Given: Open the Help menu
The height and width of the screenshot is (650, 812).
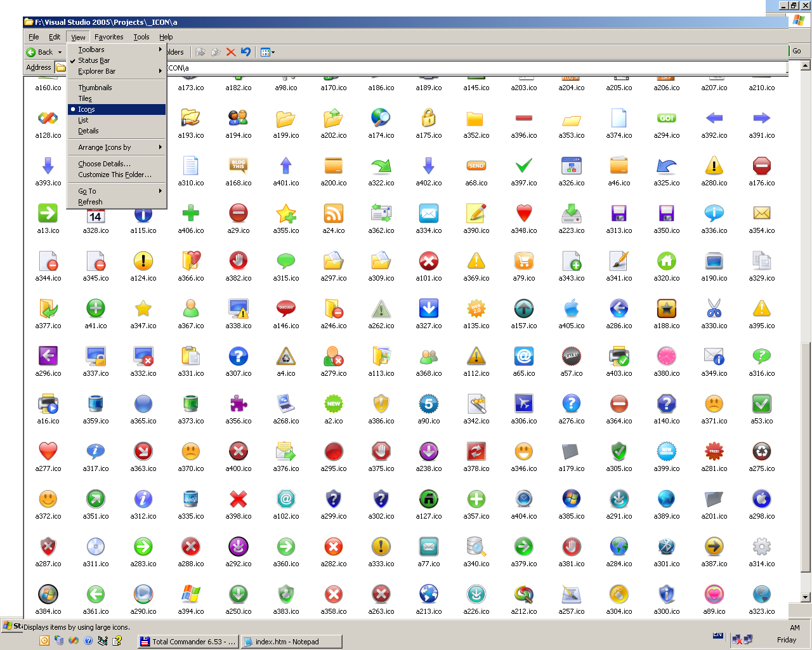Looking at the screenshot, I should coord(166,37).
